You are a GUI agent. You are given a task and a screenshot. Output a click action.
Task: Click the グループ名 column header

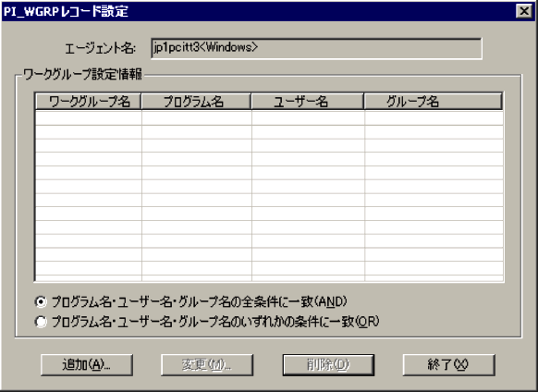(x=434, y=102)
